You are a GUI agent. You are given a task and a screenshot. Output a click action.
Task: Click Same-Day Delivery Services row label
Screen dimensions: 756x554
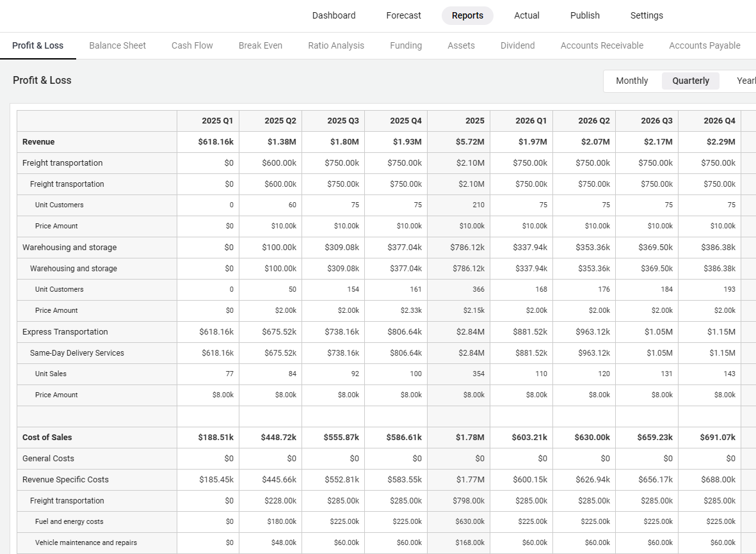click(x=77, y=352)
